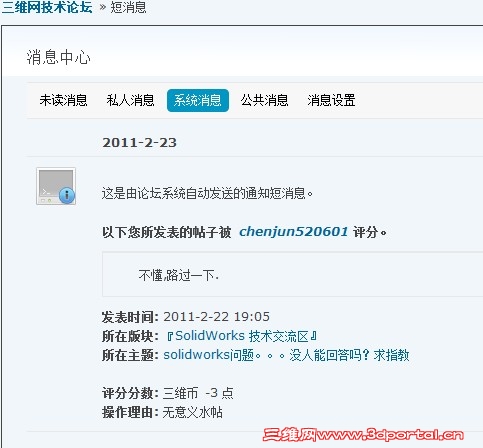Image resolution: width=483 pixels, height=448 pixels.
Task: Click the reason text 无意义水帖
Action: pos(192,412)
